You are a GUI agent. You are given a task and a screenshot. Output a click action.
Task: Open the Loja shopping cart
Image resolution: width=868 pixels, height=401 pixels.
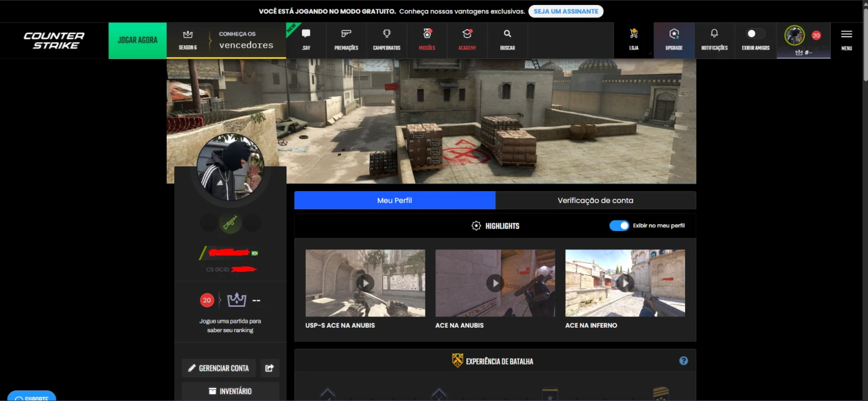634,40
